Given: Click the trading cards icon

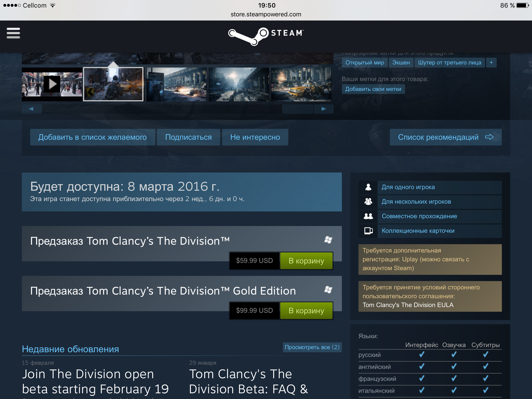Looking at the screenshot, I should tap(368, 231).
